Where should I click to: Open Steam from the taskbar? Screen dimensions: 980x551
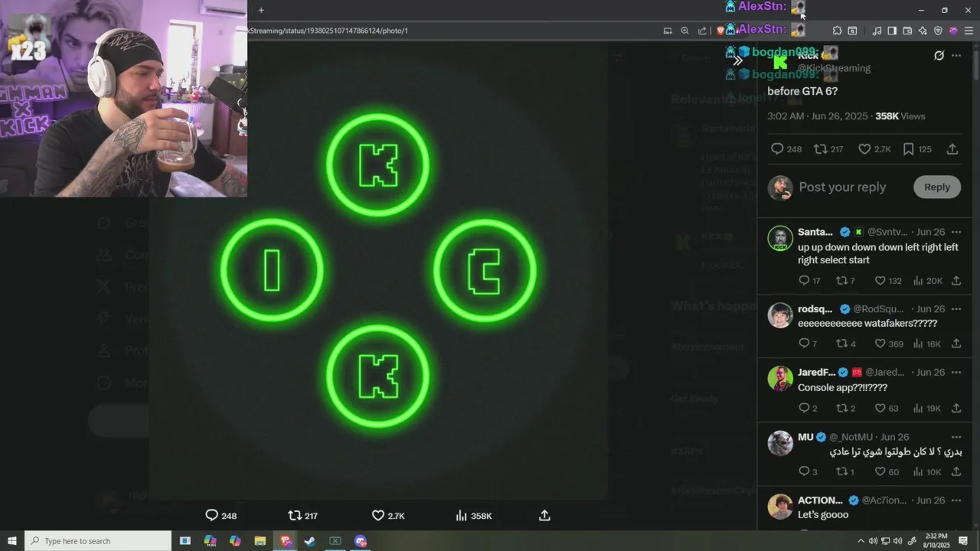tap(310, 541)
